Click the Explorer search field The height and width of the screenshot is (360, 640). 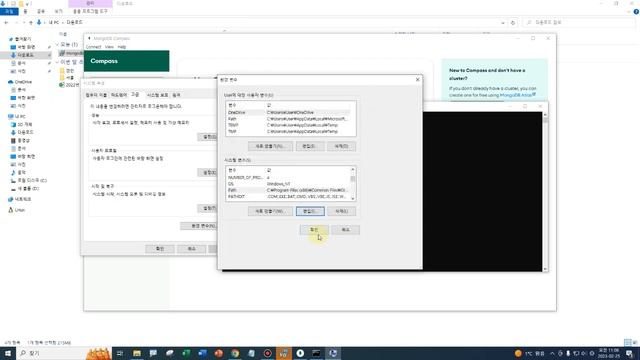click(x=580, y=22)
